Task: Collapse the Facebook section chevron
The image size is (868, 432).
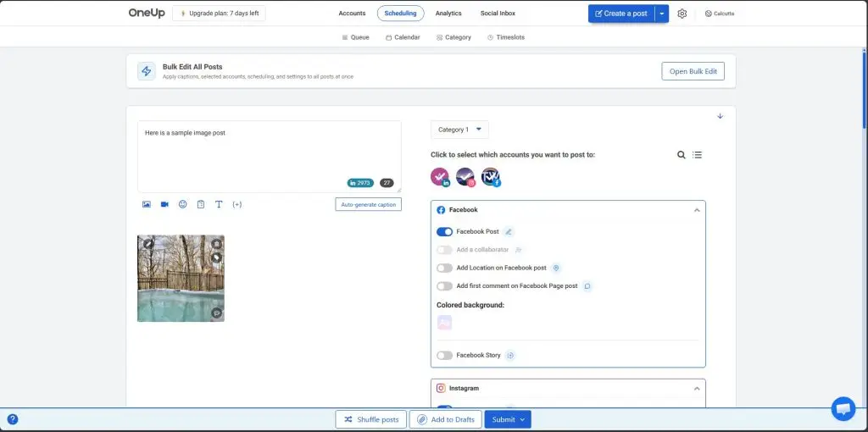Action: pyautogui.click(x=697, y=210)
